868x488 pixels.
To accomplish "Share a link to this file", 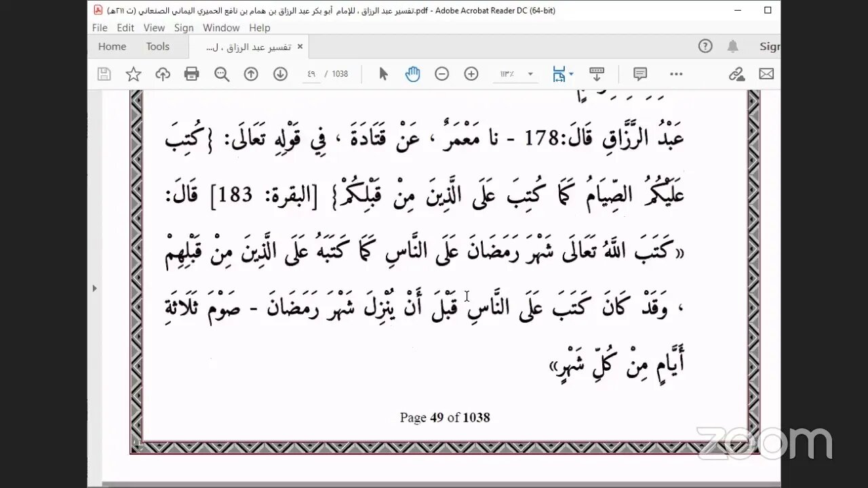I will coord(737,74).
